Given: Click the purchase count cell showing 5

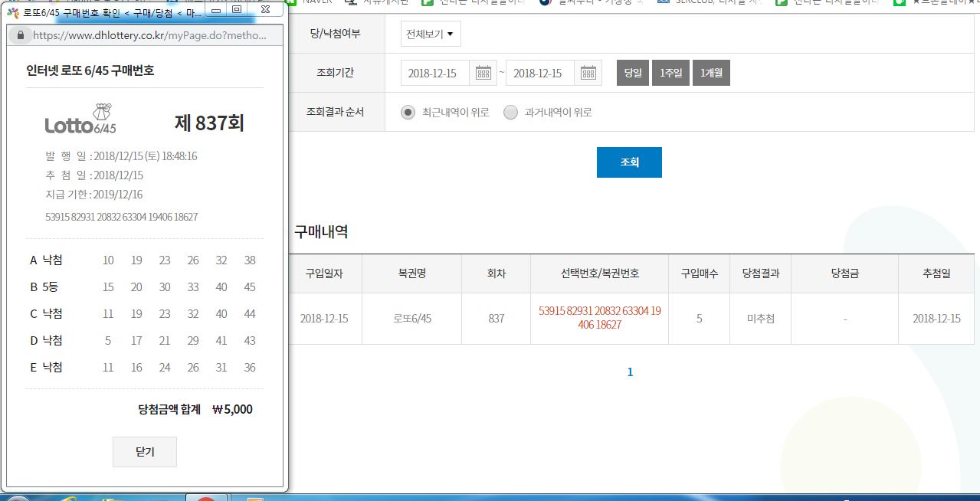Looking at the screenshot, I should point(700,318).
